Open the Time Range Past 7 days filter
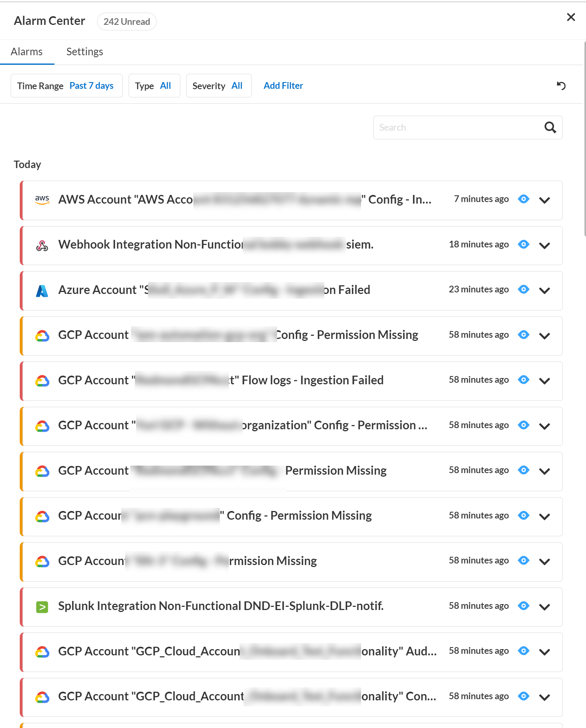 [66, 86]
